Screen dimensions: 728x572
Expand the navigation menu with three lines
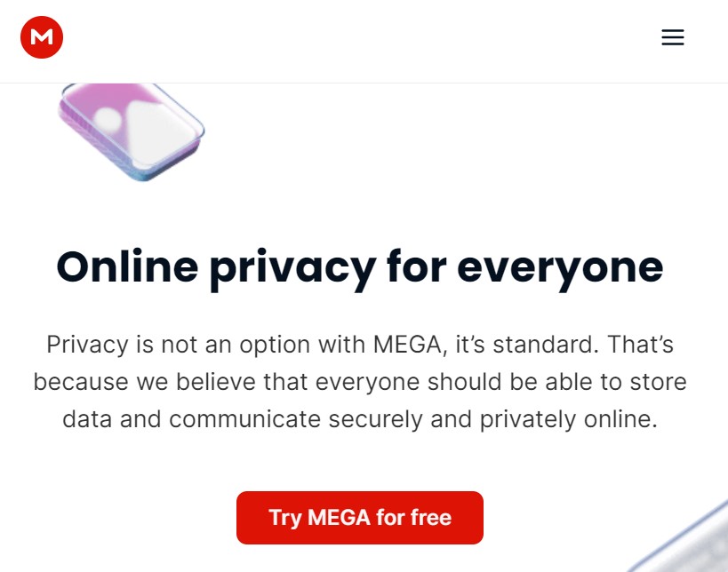click(673, 37)
